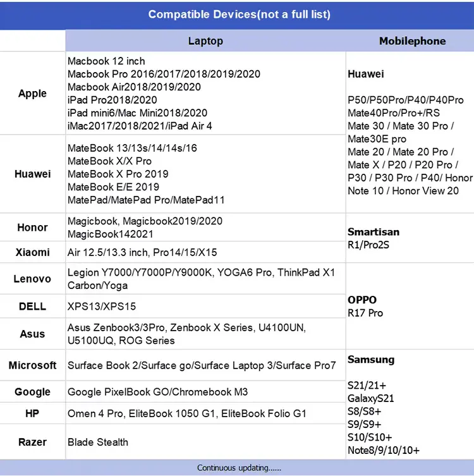Viewport: 474px width, 476px height.
Task: Click 'Note 10 / Honor View 20' line
Action: tap(403, 191)
